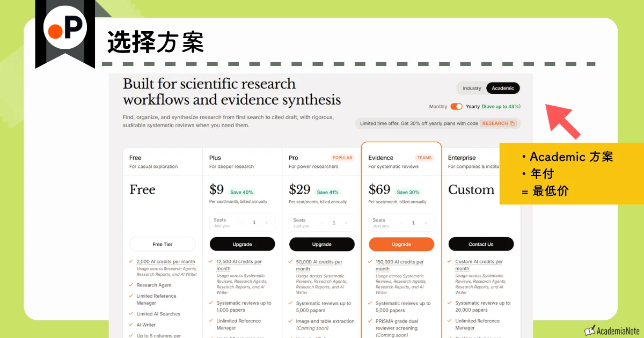644x338 pixels.
Task: Click the Custom price in Enterprise
Action: pyautogui.click(x=471, y=190)
